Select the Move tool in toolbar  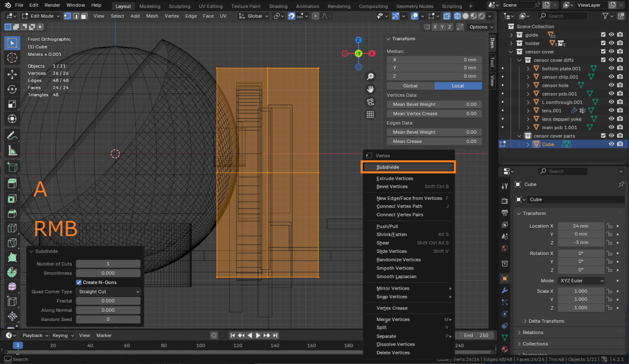click(12, 74)
